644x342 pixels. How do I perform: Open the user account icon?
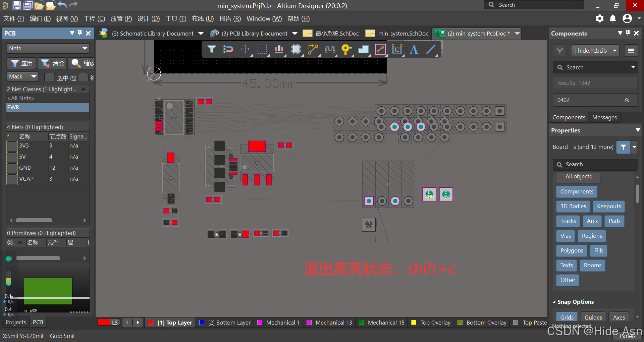click(x=627, y=18)
